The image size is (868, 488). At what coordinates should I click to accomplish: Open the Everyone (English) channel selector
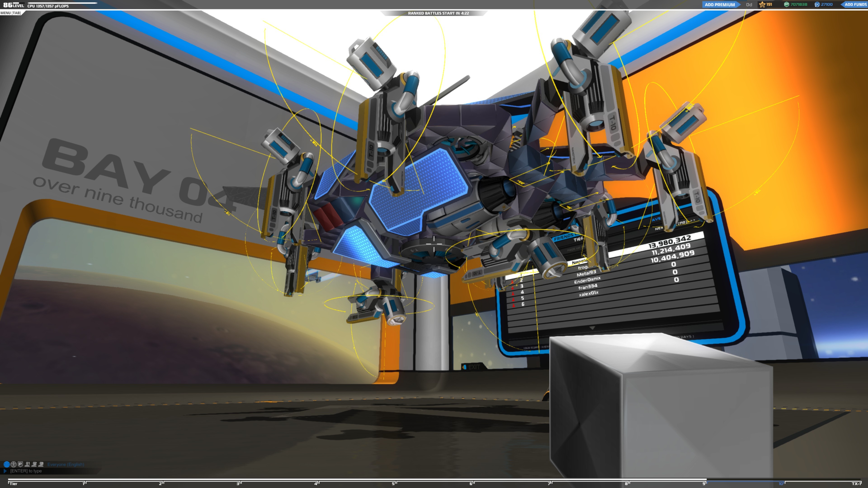[x=66, y=465]
